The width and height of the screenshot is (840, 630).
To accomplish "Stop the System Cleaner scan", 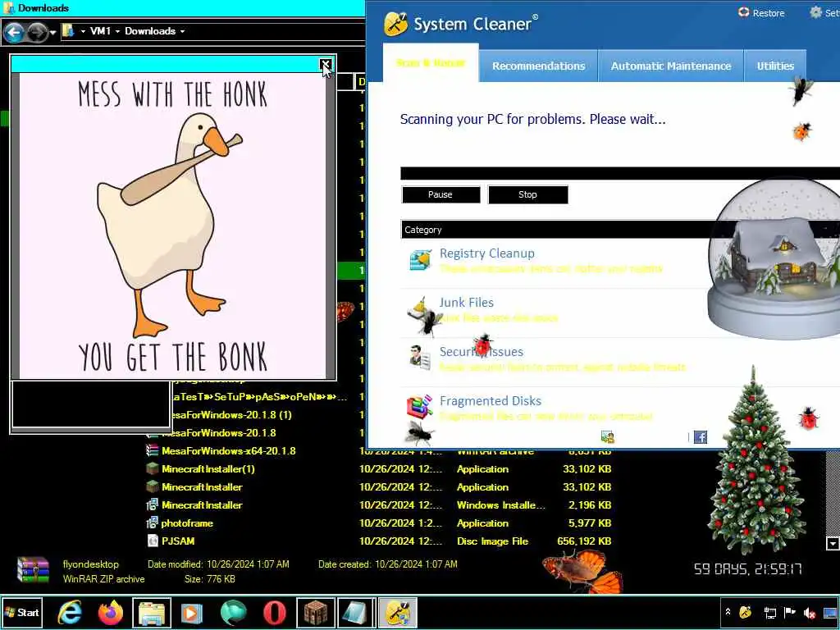I will click(527, 194).
